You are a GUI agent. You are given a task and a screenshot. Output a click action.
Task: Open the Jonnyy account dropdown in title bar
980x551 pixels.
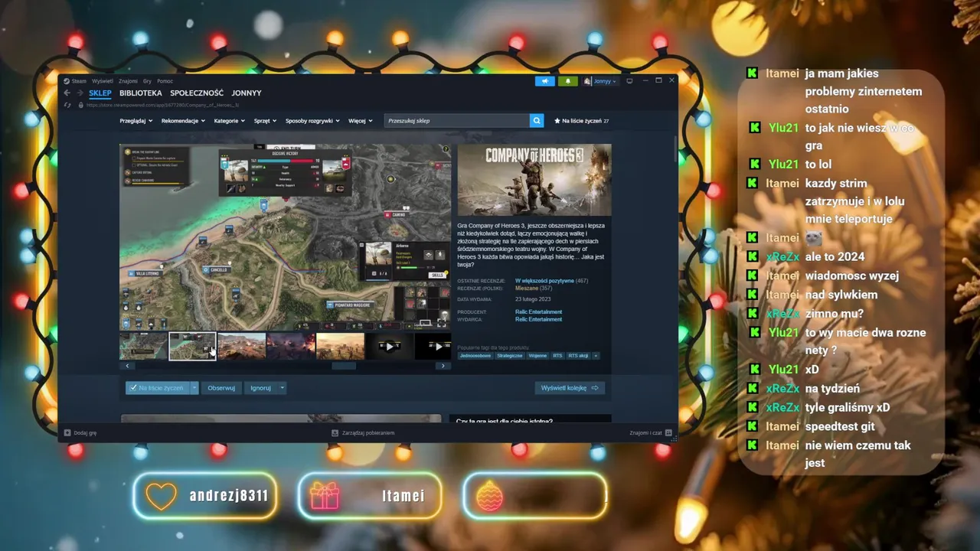tap(605, 81)
